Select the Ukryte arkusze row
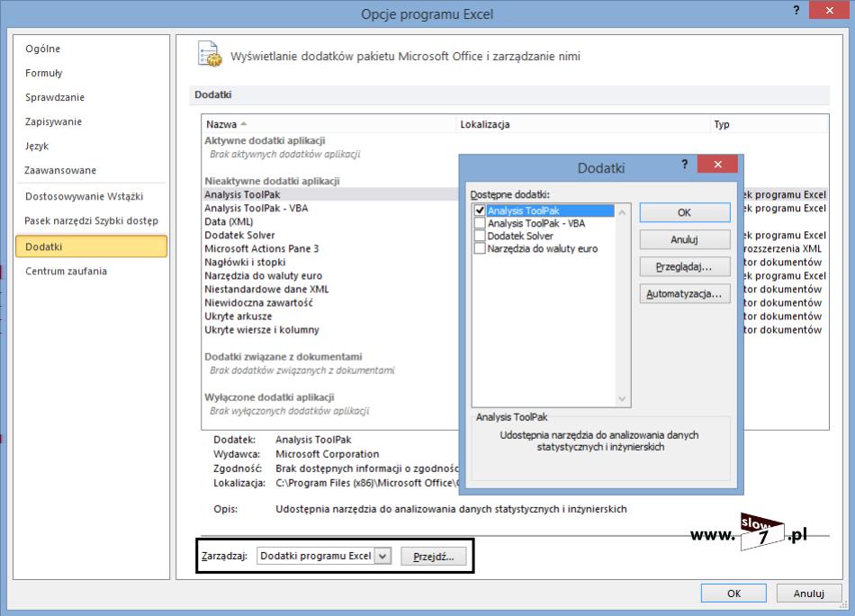 (330, 317)
